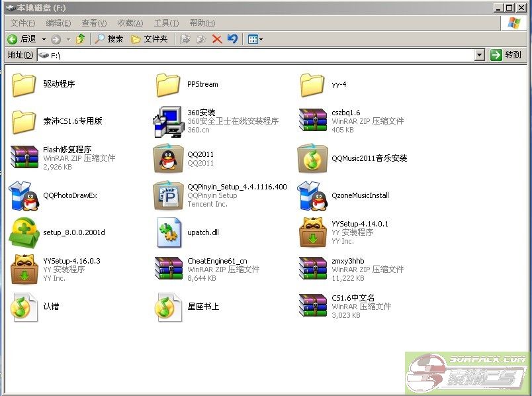Open the zmxy3hhb WinRAR archive
Screen dimensions: 532x396
pyautogui.click(x=312, y=268)
